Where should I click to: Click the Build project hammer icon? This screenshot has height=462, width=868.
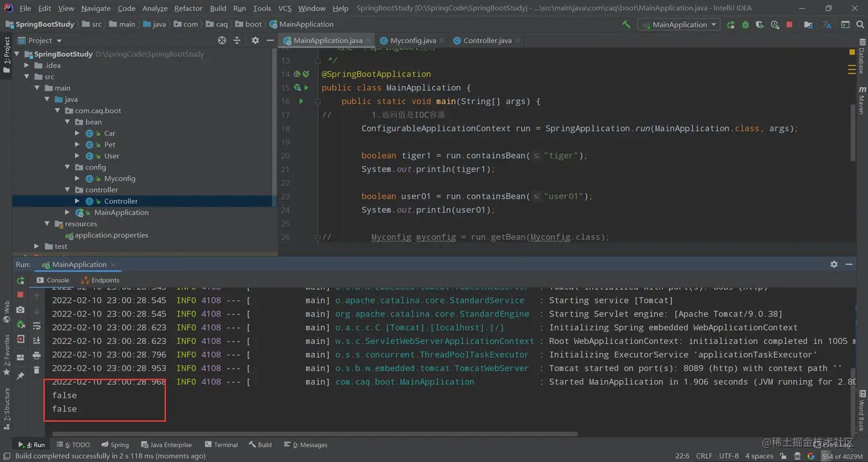pos(626,25)
